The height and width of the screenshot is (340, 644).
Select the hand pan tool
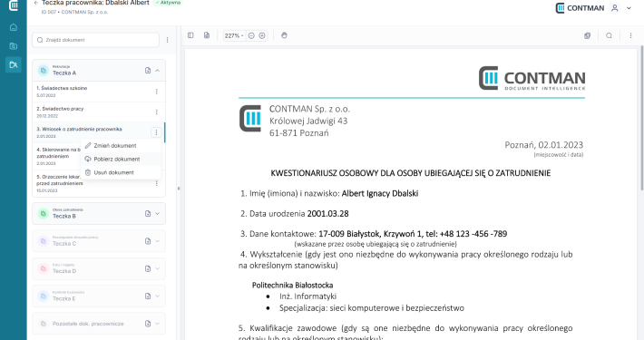(x=284, y=35)
